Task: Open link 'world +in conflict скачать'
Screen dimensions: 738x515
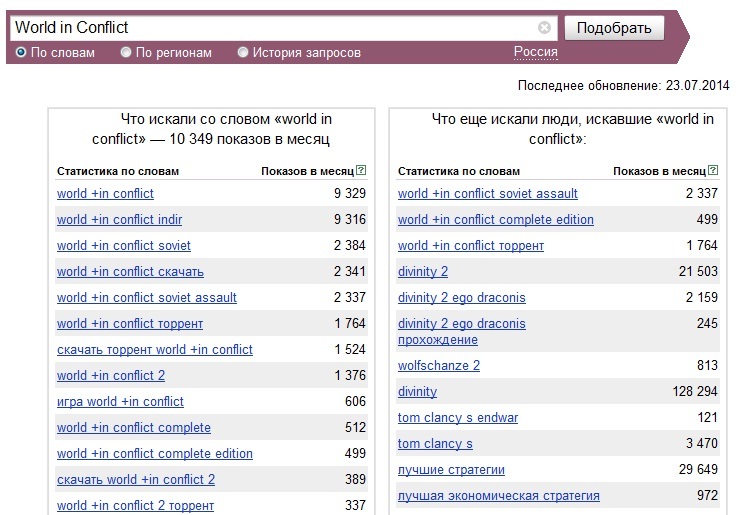Action: pos(130,272)
